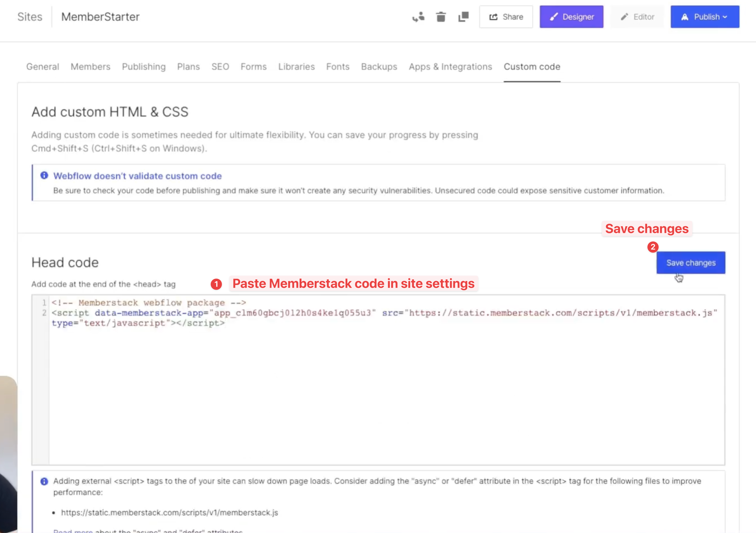This screenshot has width=756, height=533.
Task: Click the Head code heading
Action: pyautogui.click(x=65, y=262)
